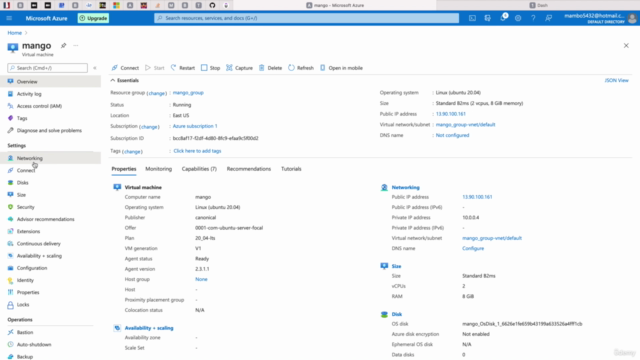The width and height of the screenshot is (640, 360).
Task: Switch to the Properties tab
Action: (x=124, y=169)
